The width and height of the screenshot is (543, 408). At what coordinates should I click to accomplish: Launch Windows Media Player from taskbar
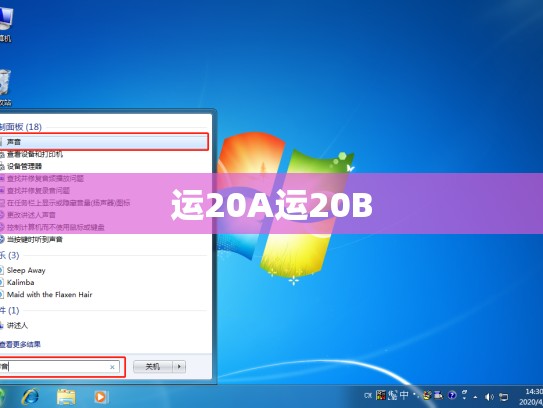(x=101, y=397)
